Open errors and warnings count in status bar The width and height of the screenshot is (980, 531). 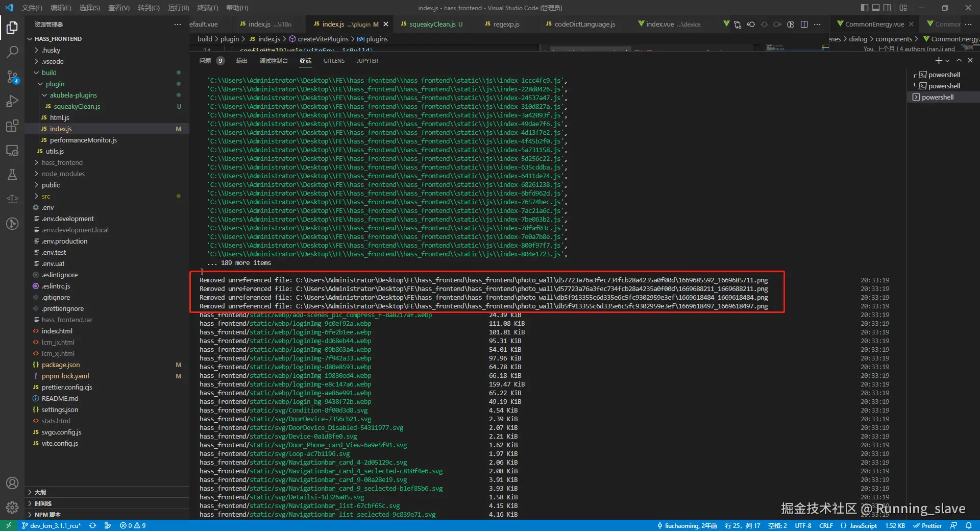(x=133, y=525)
